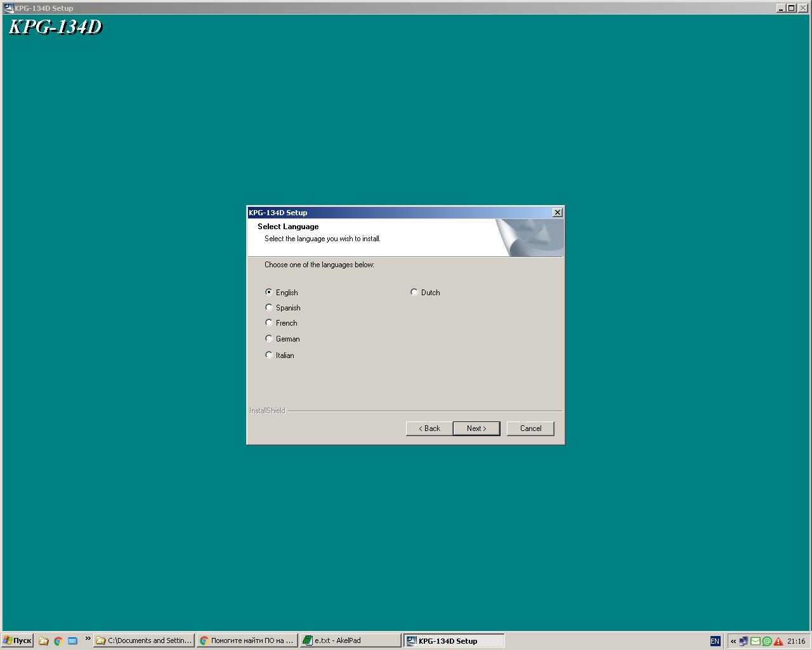
Task: Open the green Mail.ru Agent tray icon
Action: click(767, 641)
